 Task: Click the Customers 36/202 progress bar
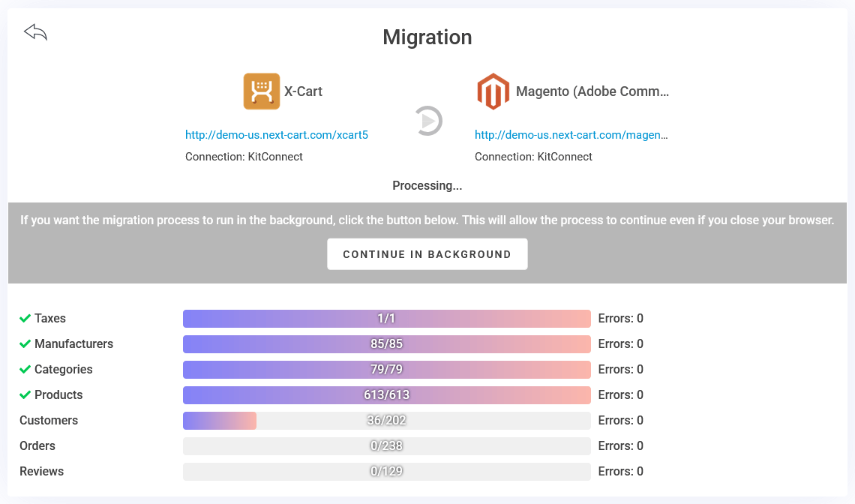386,421
